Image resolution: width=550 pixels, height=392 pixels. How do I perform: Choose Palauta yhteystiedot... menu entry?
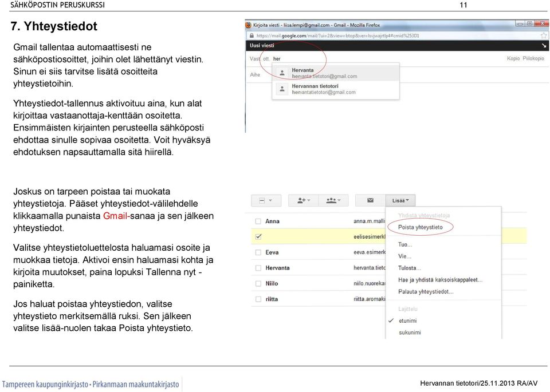click(x=426, y=291)
